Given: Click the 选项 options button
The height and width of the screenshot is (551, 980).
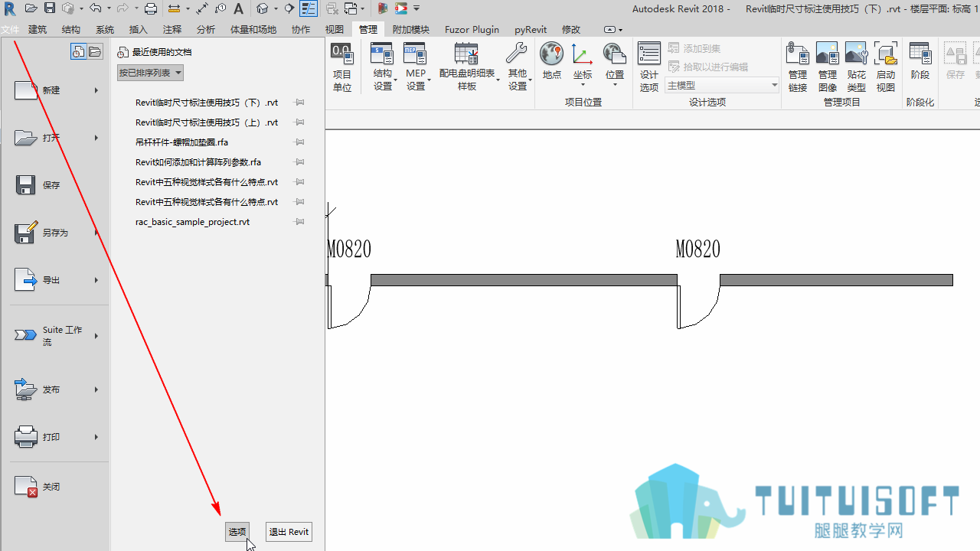Looking at the screenshot, I should [x=237, y=532].
